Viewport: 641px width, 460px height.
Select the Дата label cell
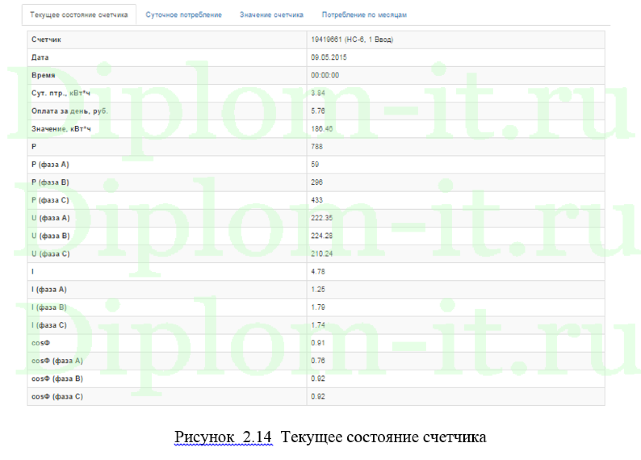click(x=40, y=58)
